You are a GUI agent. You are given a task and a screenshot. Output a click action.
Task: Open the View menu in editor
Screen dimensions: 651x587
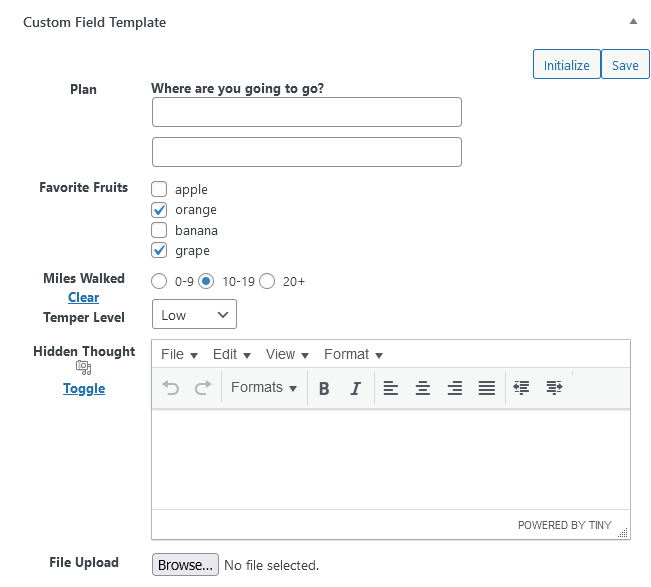coord(287,355)
